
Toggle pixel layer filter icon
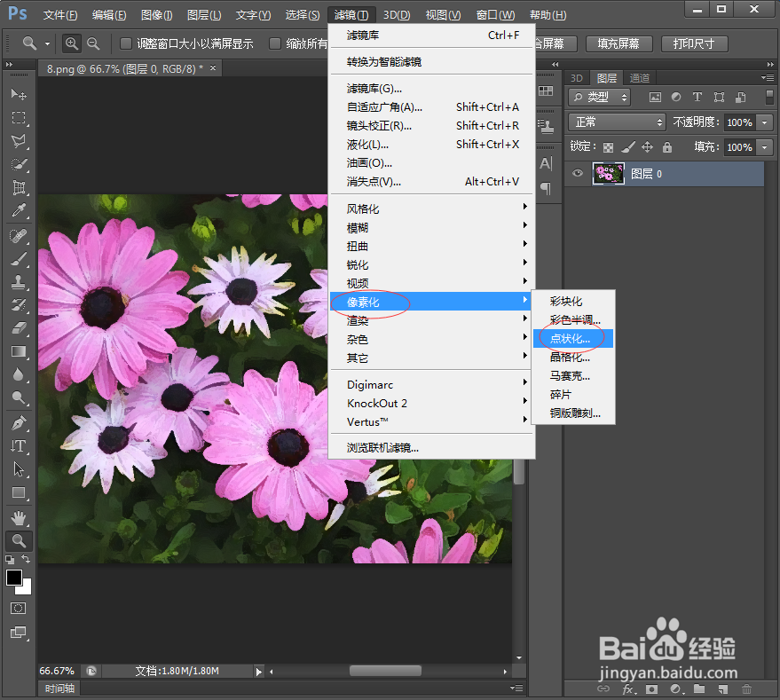click(x=655, y=98)
